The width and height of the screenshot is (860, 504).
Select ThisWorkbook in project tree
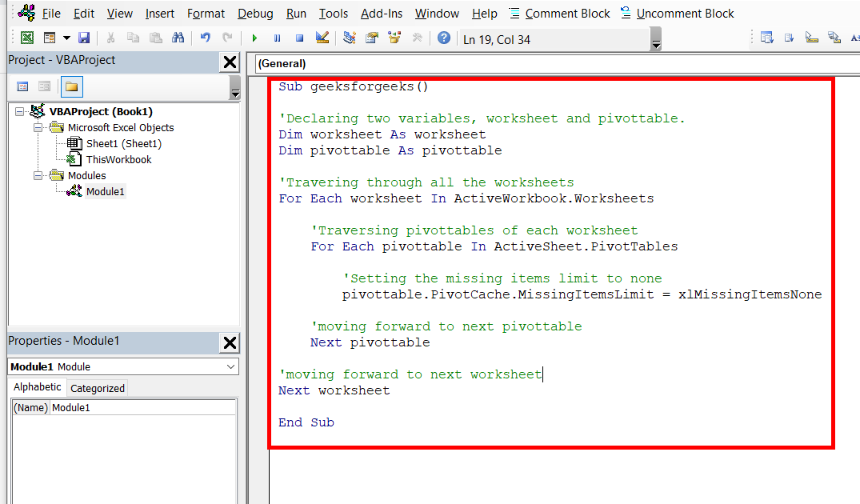(118, 159)
